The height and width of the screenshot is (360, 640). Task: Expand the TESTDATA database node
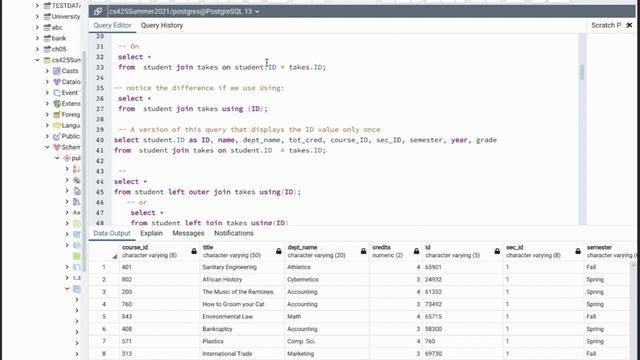tap(37, 6)
